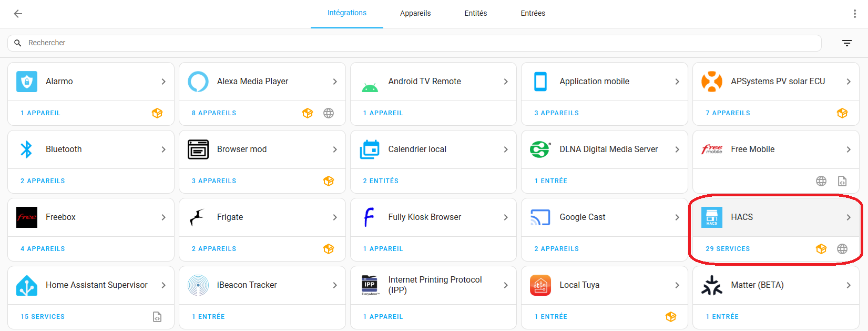This screenshot has width=868, height=331.
Task: Click the cloud globe icon on Alexa Media Player card
Action: (329, 113)
